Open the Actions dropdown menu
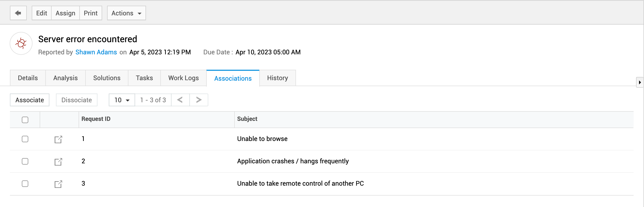The height and width of the screenshot is (207, 644). [x=126, y=13]
